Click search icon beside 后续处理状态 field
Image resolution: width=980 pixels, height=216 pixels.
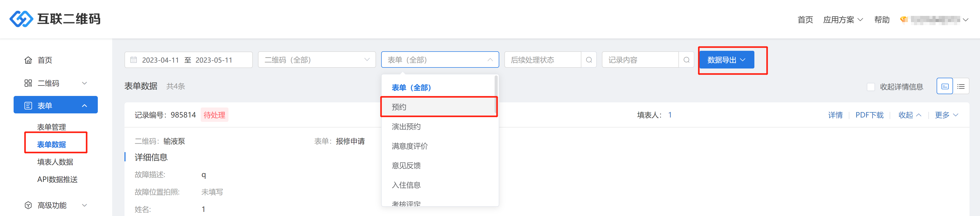click(589, 60)
